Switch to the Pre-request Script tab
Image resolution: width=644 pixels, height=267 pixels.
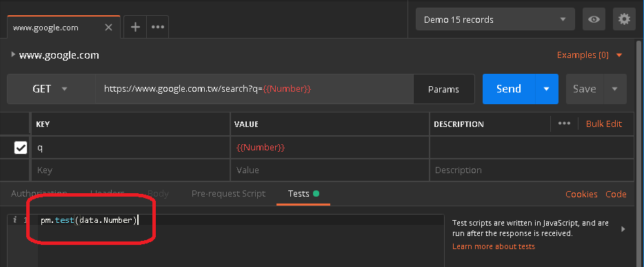228,193
